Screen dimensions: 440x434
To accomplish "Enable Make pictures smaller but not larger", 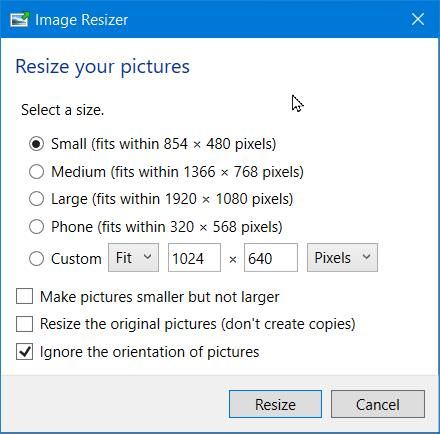I will [x=24, y=296].
